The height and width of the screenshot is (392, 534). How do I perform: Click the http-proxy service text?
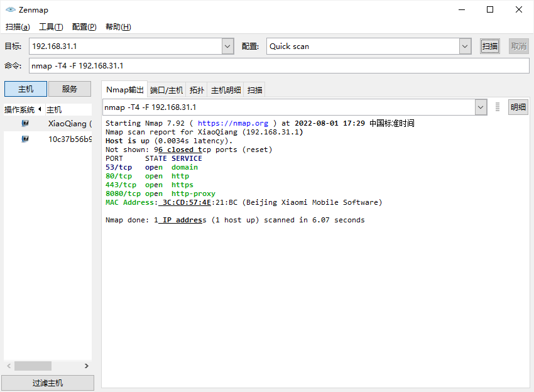(x=193, y=193)
